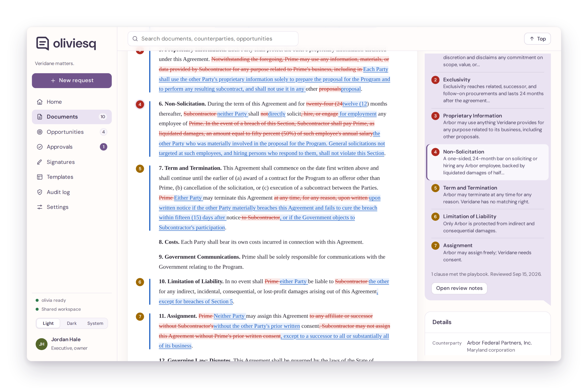Click the 8. Costs clause heading
Viewport: 588px width, 388px height.
pos(169,242)
